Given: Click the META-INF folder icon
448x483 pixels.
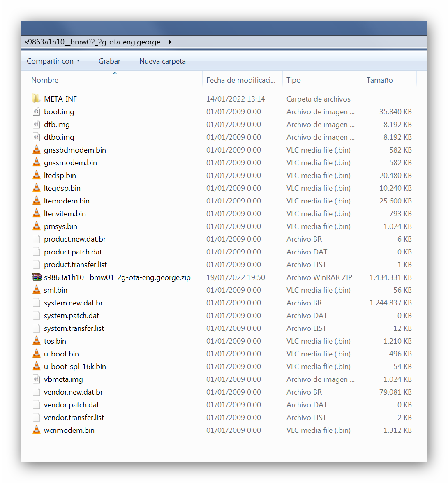Looking at the screenshot, I should click(36, 99).
